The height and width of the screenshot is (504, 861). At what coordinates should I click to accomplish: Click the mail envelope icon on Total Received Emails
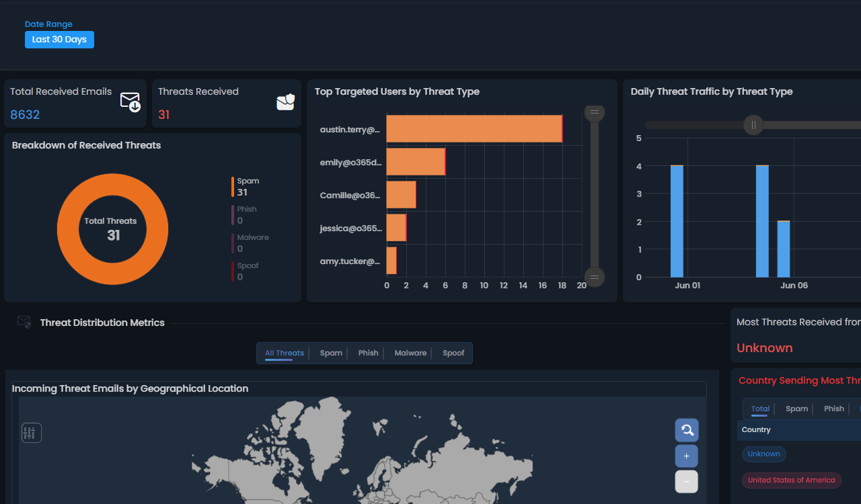pyautogui.click(x=129, y=101)
